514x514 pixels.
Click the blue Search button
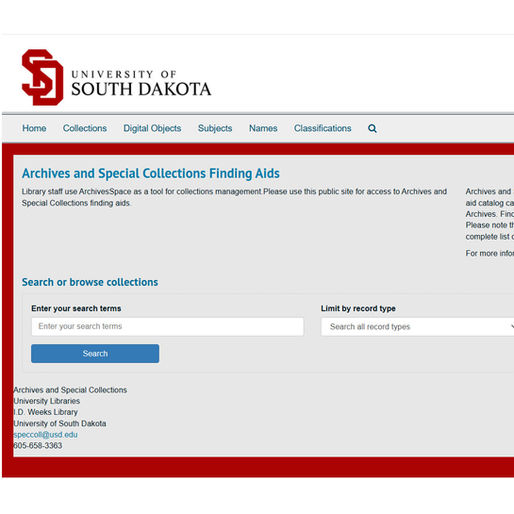pyautogui.click(x=95, y=353)
